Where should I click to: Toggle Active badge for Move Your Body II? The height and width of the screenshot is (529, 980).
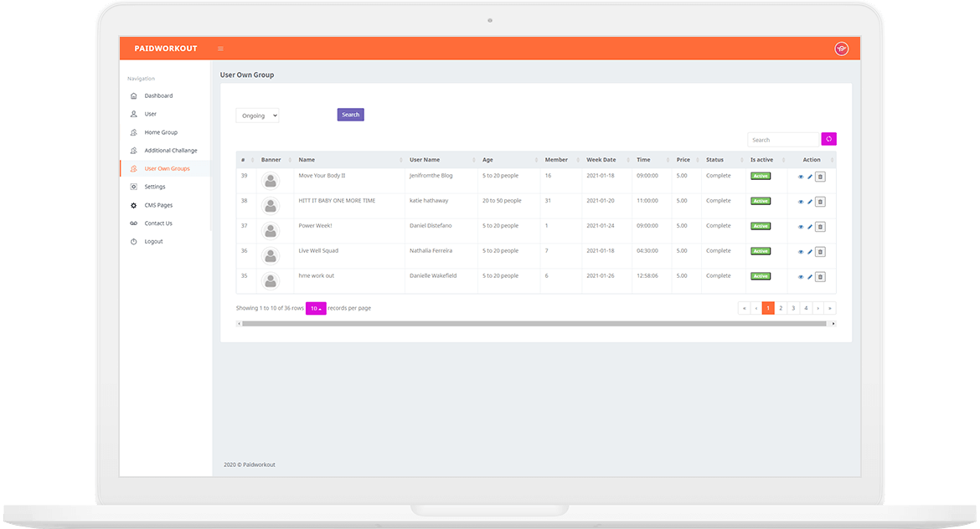pos(761,176)
